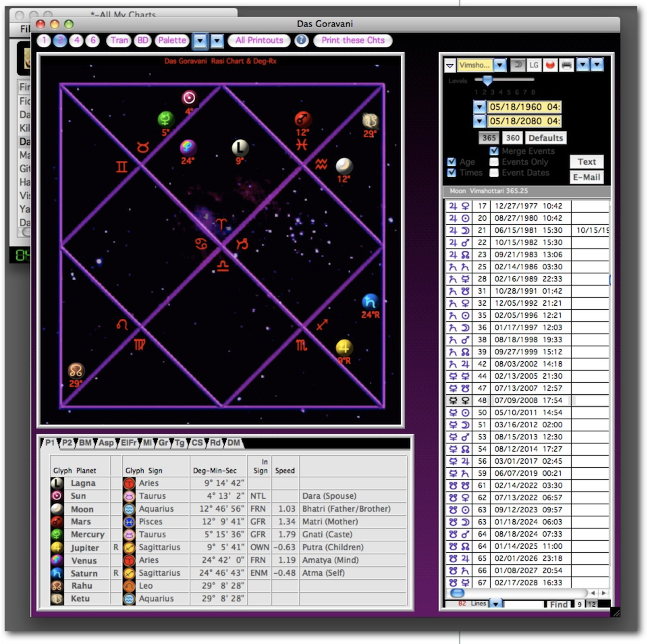Click the printer icon in dasha panel
654x644 pixels.
567,65
